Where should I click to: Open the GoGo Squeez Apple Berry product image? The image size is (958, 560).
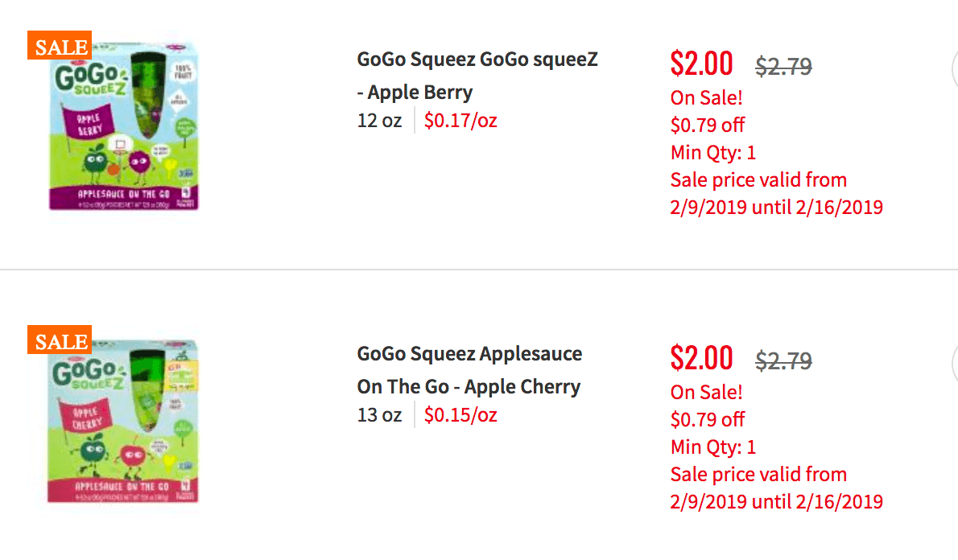pyautogui.click(x=124, y=126)
